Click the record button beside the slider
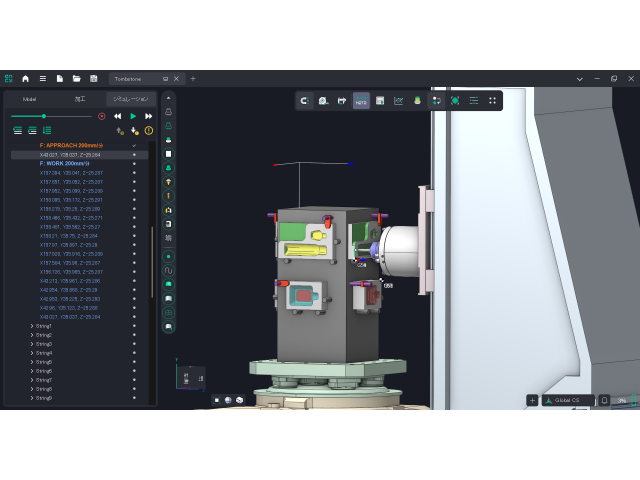 pyautogui.click(x=101, y=116)
